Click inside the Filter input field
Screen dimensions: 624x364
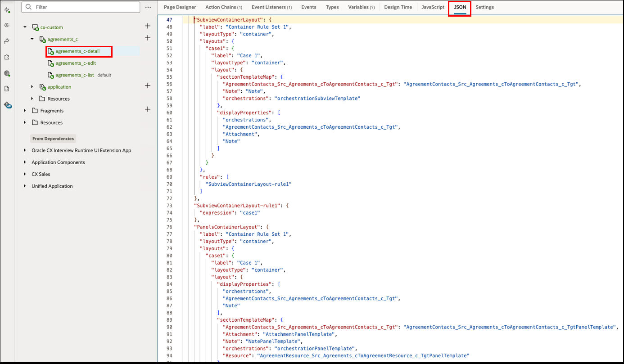(x=68, y=7)
